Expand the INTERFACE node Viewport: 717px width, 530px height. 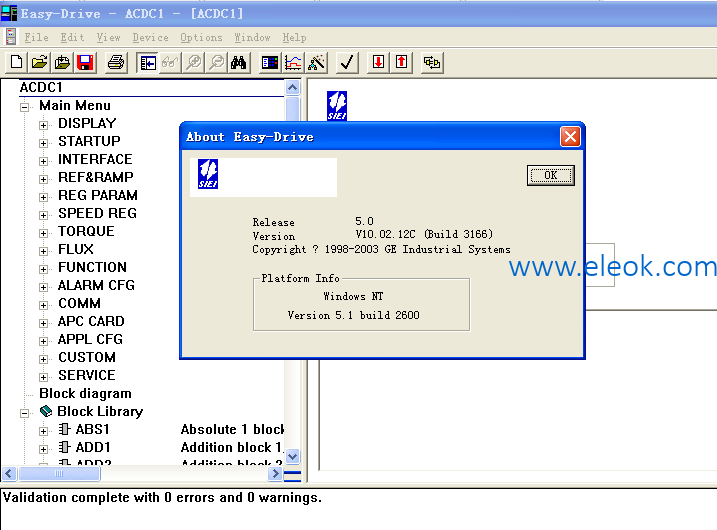pyautogui.click(x=43, y=161)
